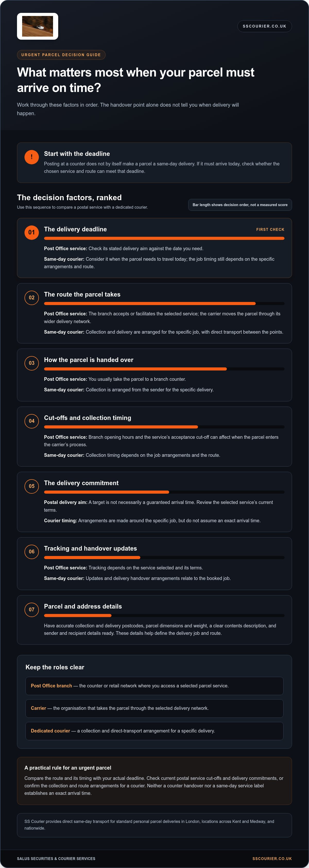Open the SSCOURIER.CO.UK pill in the header
Screen dimensions: 309x868
pyautogui.click(x=264, y=26)
